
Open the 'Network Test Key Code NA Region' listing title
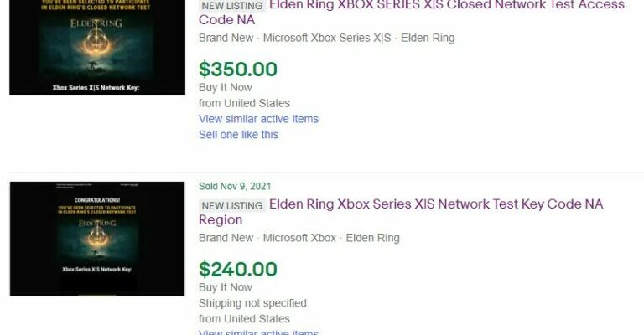[x=435, y=204]
